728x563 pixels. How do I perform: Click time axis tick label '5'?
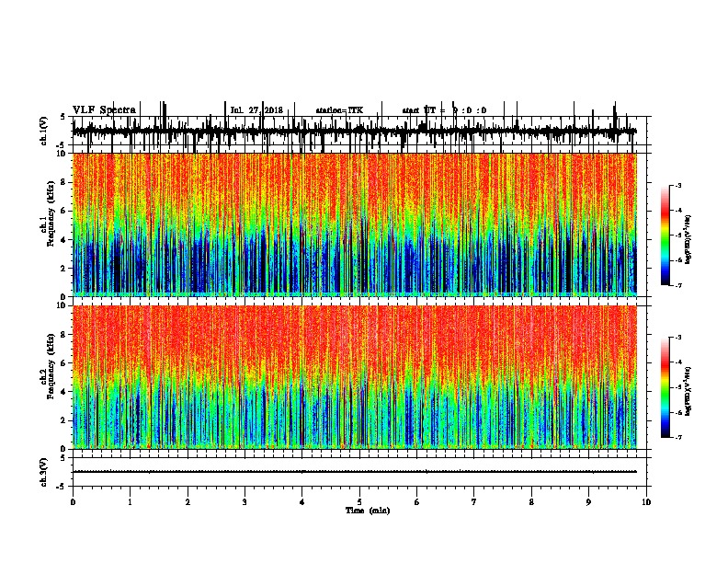pyautogui.click(x=359, y=502)
